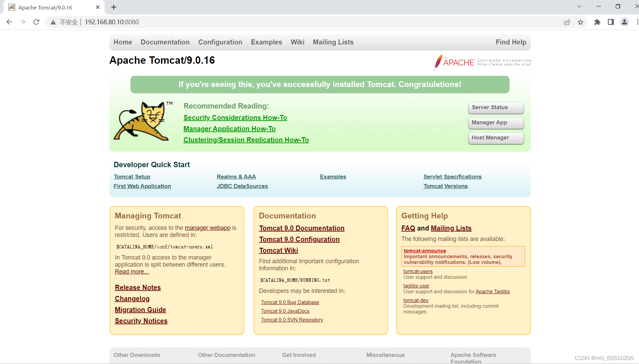
Task: Open Examples in the top navigation bar
Action: point(266,42)
